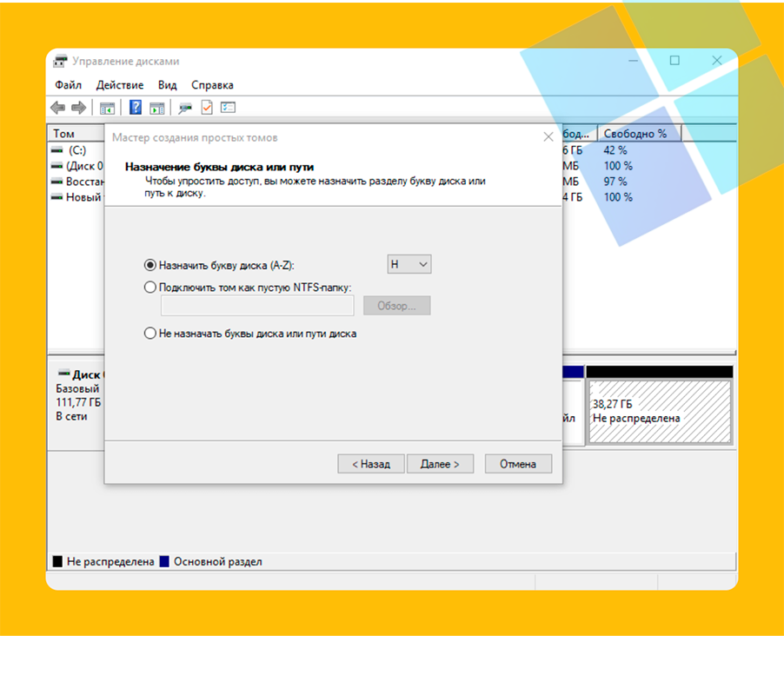Open help via blue question mark icon
The image size is (784, 688).
click(136, 108)
